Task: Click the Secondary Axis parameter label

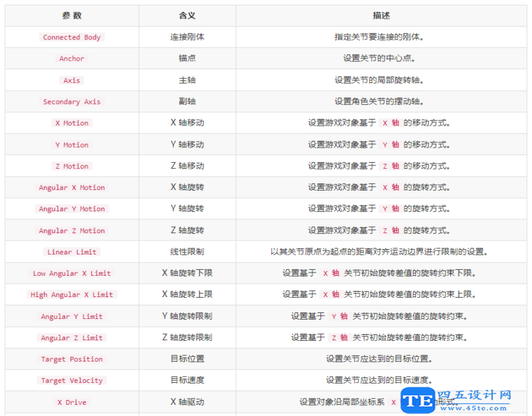Action: pyautogui.click(x=72, y=102)
